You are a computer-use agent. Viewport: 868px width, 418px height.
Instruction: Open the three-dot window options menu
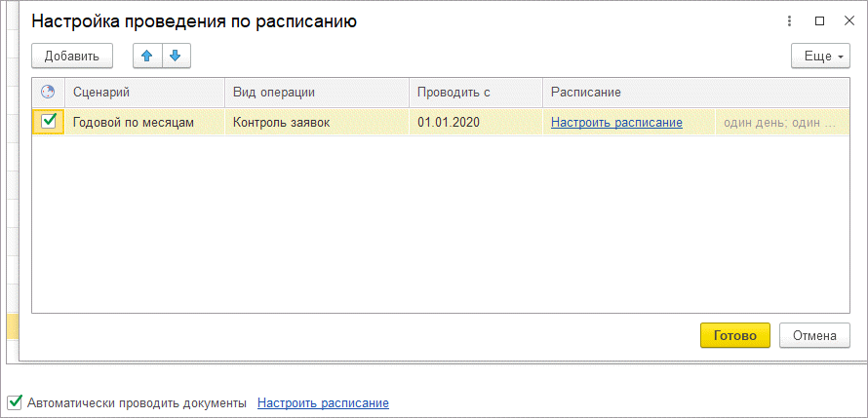788,20
